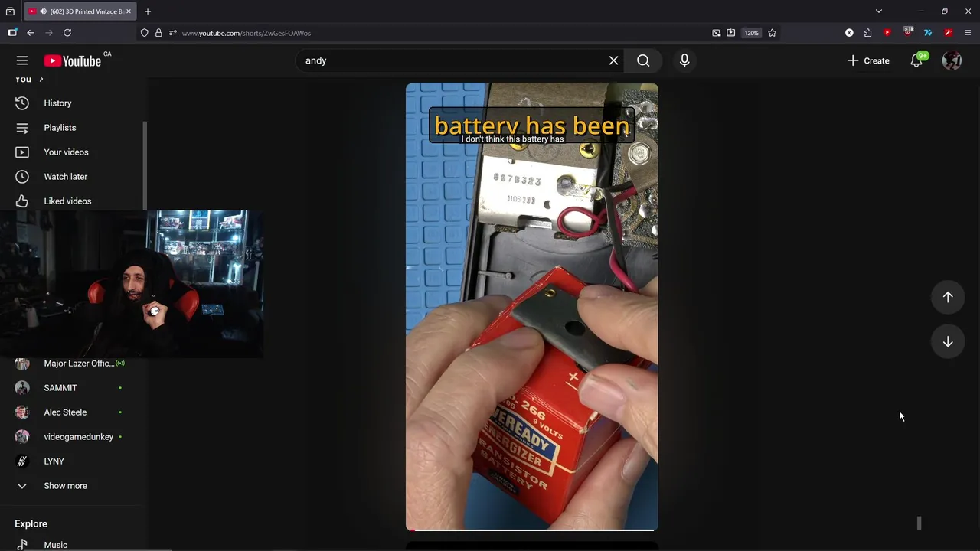Click the red YouTube extension toolbar icon
This screenshot has height=551, width=980.
[887, 33]
